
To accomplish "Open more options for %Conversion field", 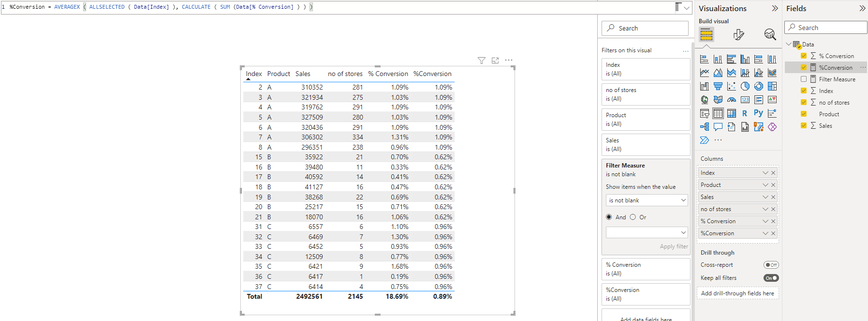I will pyautogui.click(x=863, y=67).
